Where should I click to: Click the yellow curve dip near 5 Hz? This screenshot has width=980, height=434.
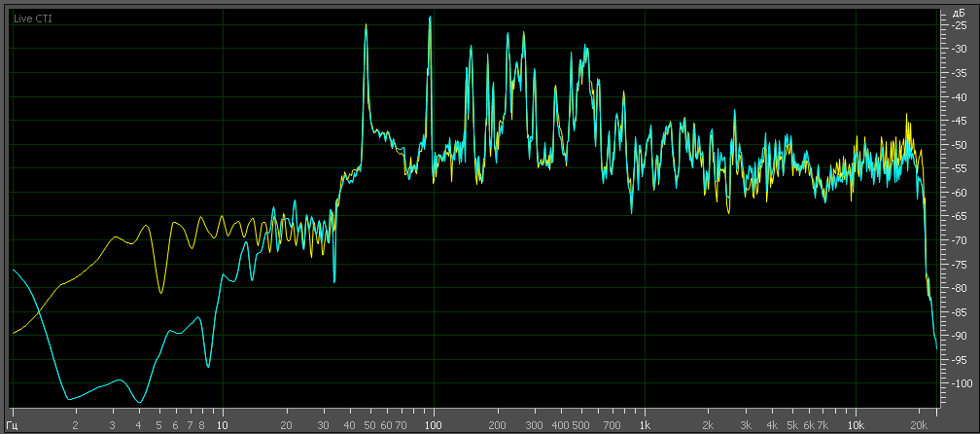pyautogui.click(x=160, y=292)
